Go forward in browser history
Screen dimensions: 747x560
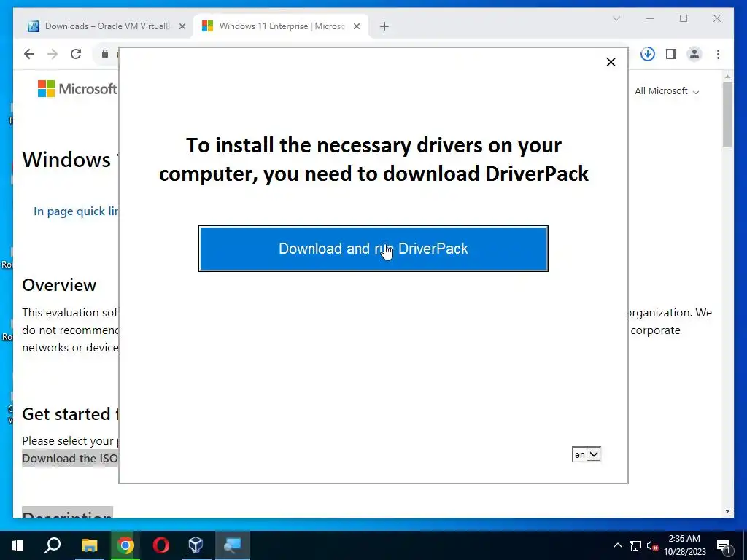point(53,54)
